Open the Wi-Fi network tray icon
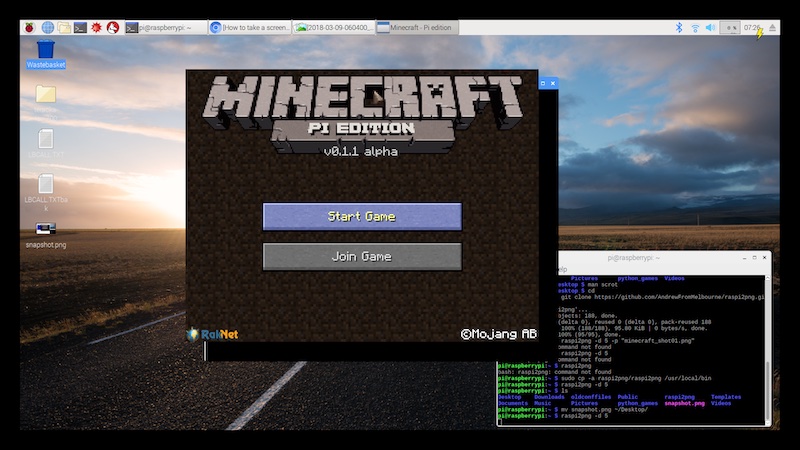This screenshot has height=450, width=800. click(695, 28)
